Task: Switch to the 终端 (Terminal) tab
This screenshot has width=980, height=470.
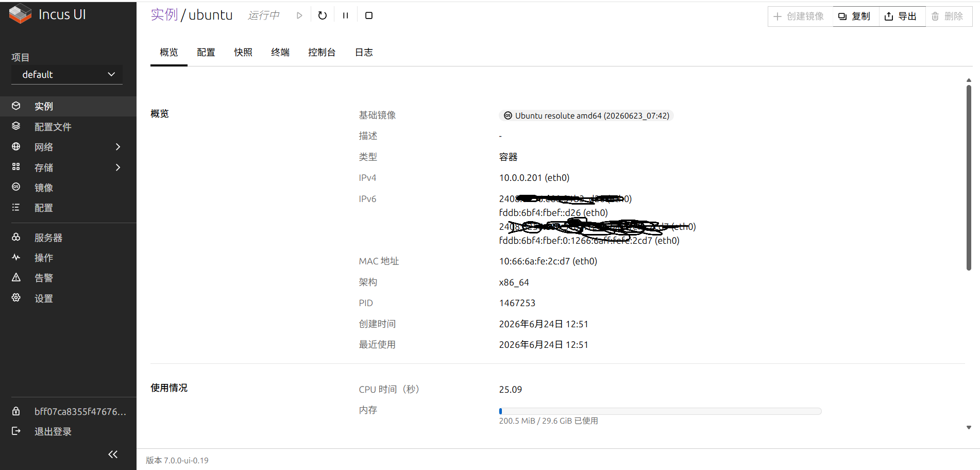Action: coord(280,53)
